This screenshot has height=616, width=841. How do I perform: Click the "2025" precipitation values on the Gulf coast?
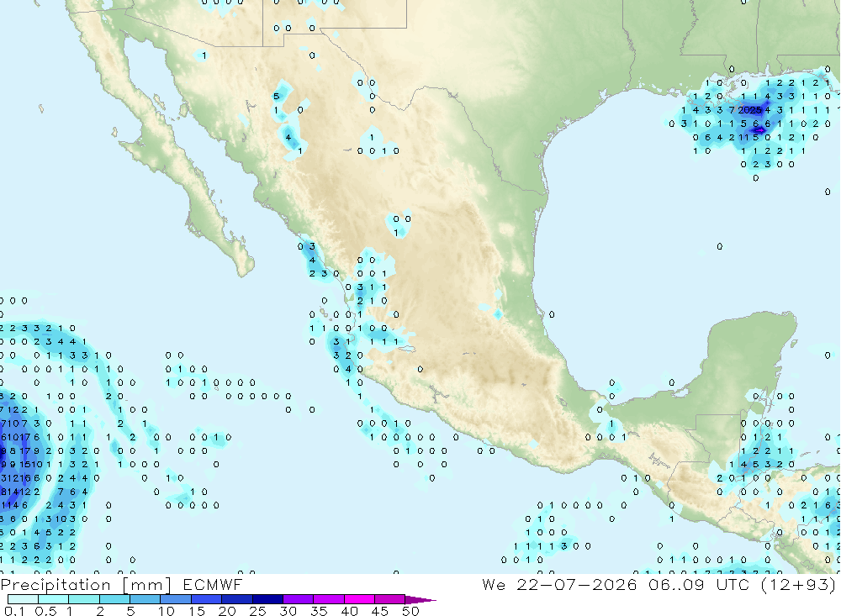tap(750, 110)
